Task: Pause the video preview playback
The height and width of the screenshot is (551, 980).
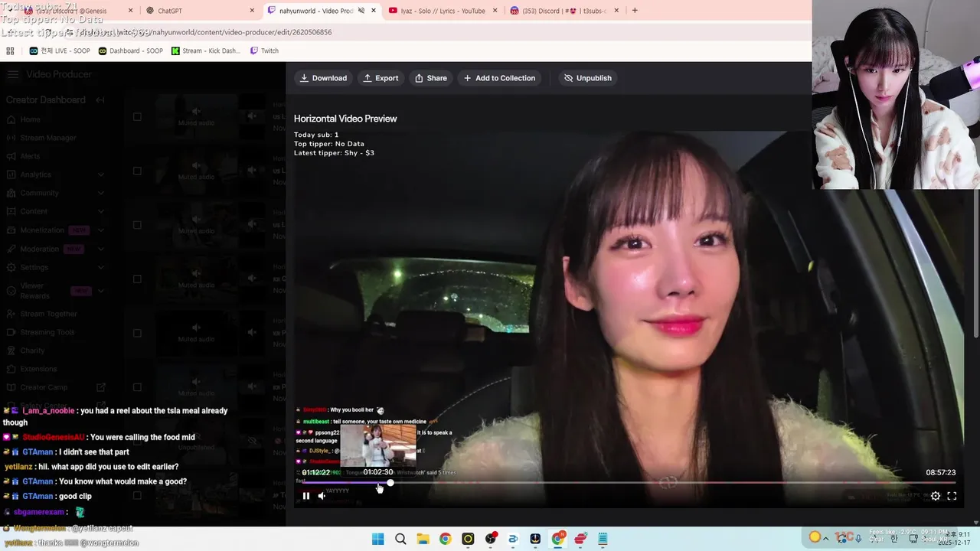Action: pyautogui.click(x=306, y=496)
